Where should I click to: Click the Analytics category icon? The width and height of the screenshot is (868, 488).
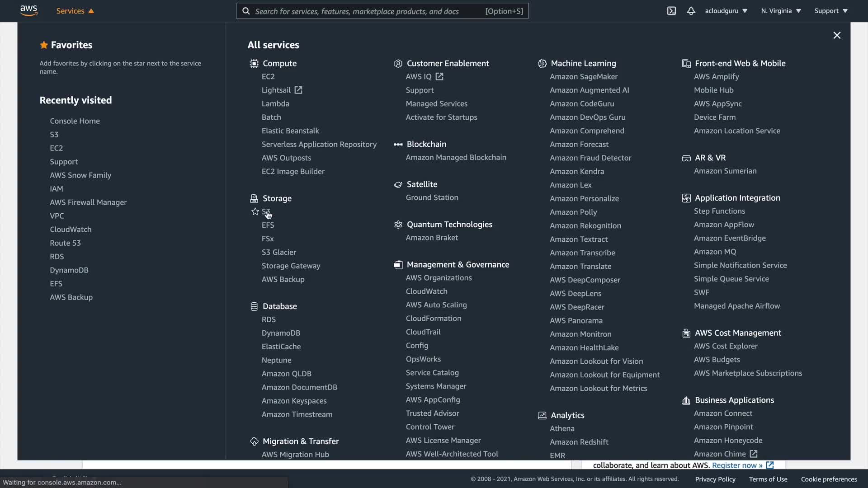point(542,415)
